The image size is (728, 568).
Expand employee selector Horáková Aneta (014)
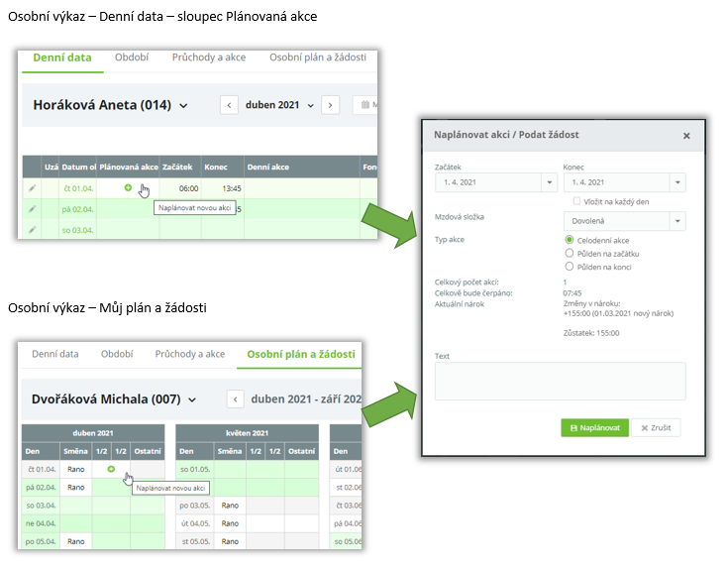click(x=183, y=106)
